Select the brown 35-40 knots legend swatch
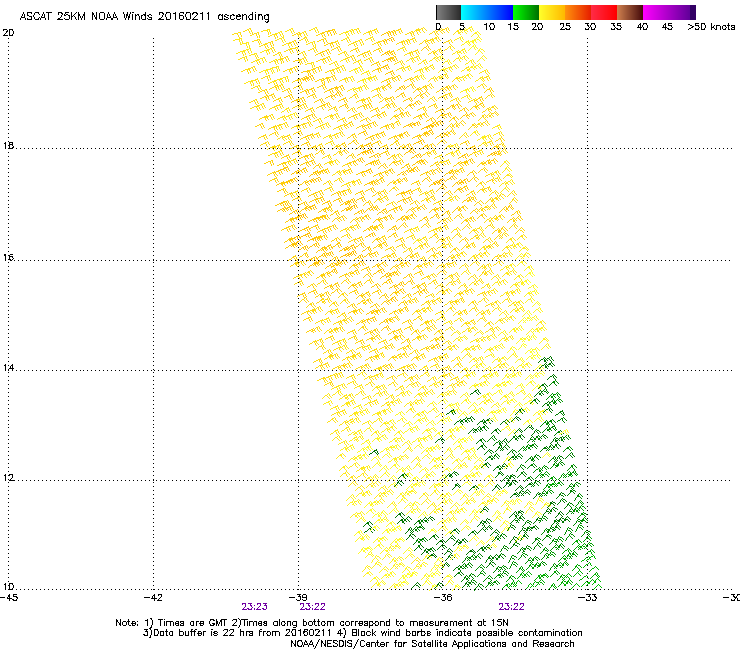 click(x=630, y=12)
